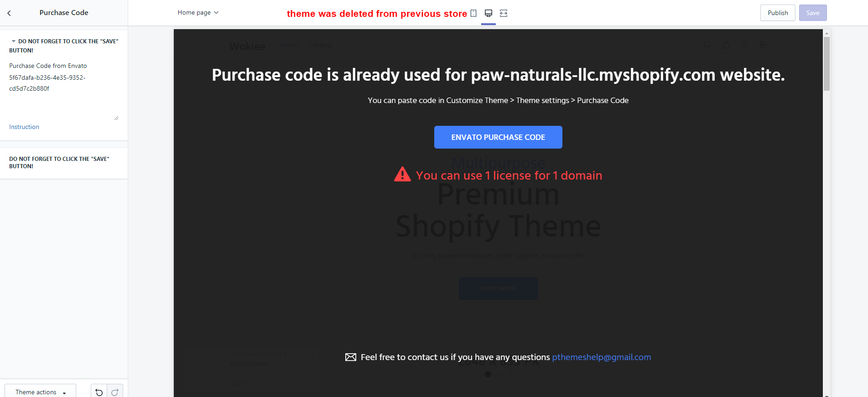Click the scrollbar up arrow
868x397 pixels.
pyautogui.click(x=826, y=33)
